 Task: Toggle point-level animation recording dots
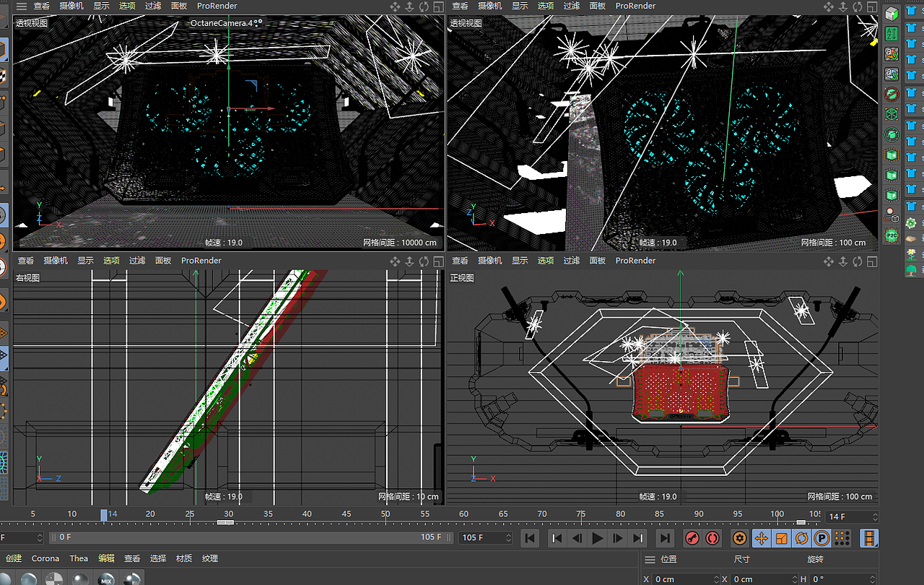(842, 538)
